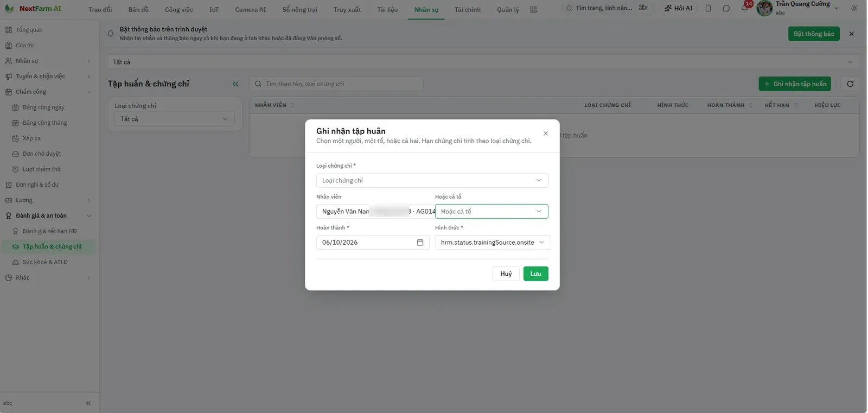Open the Hỏi AI assistant
The height and width of the screenshot is (413, 868).
[679, 8]
